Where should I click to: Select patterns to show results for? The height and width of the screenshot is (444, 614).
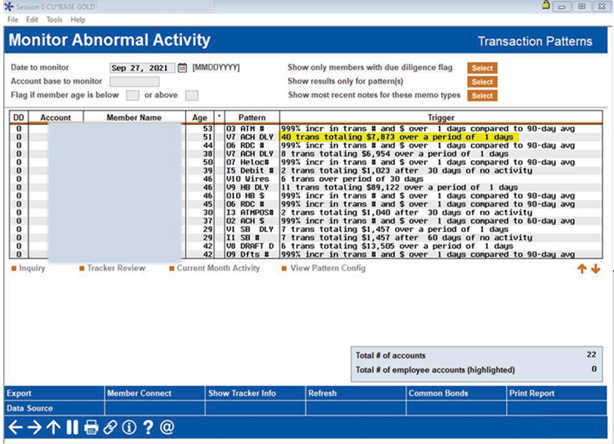coord(482,81)
